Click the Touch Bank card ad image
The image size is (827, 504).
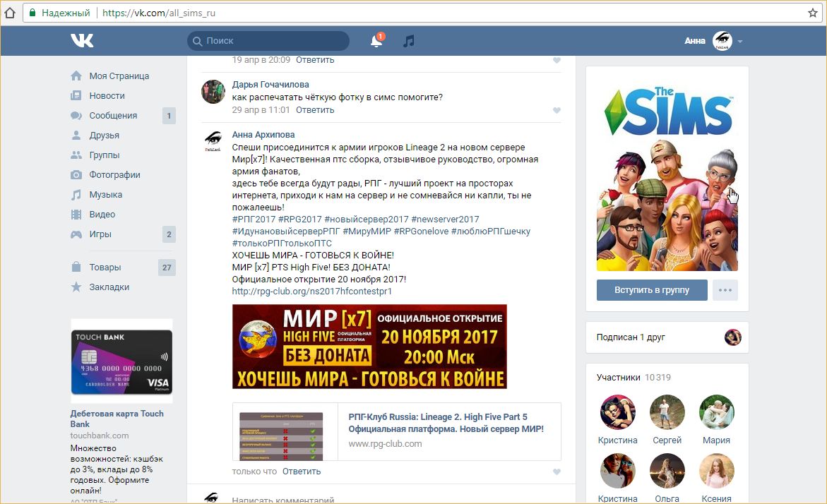pyautogui.click(x=121, y=361)
